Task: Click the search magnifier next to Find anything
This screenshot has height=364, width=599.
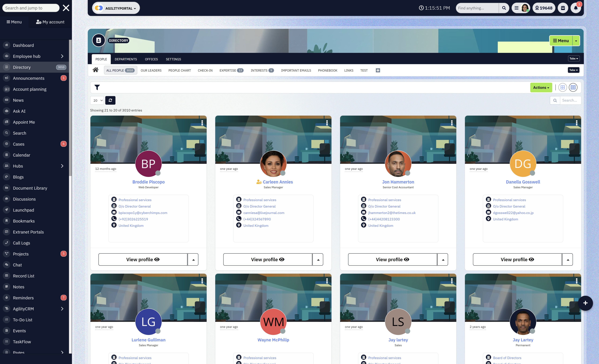Action: pyautogui.click(x=504, y=8)
